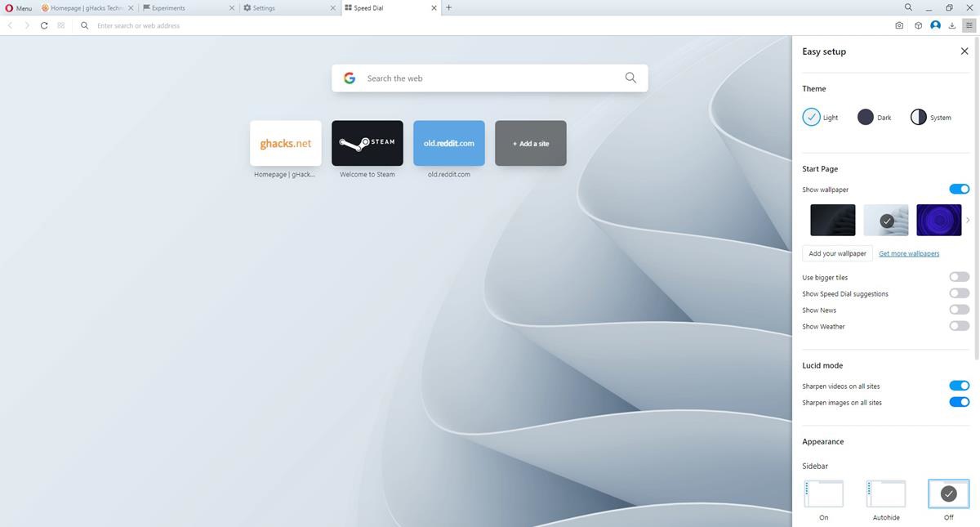Screen dimensions: 980x527
Task: Open Get more wallpapers link
Action: pyautogui.click(x=909, y=253)
